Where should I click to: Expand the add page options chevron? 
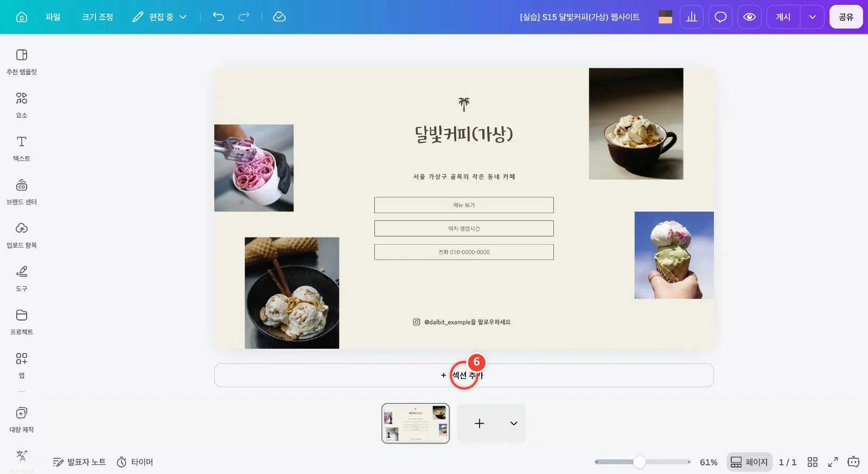(x=514, y=423)
